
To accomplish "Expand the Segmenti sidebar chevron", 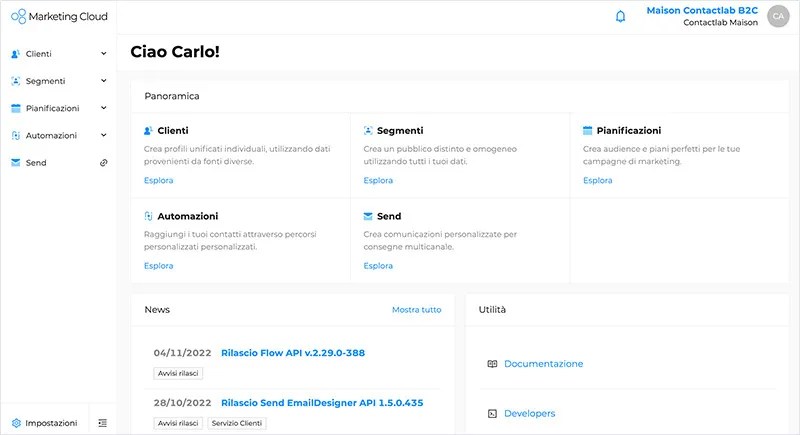I will click(x=104, y=81).
